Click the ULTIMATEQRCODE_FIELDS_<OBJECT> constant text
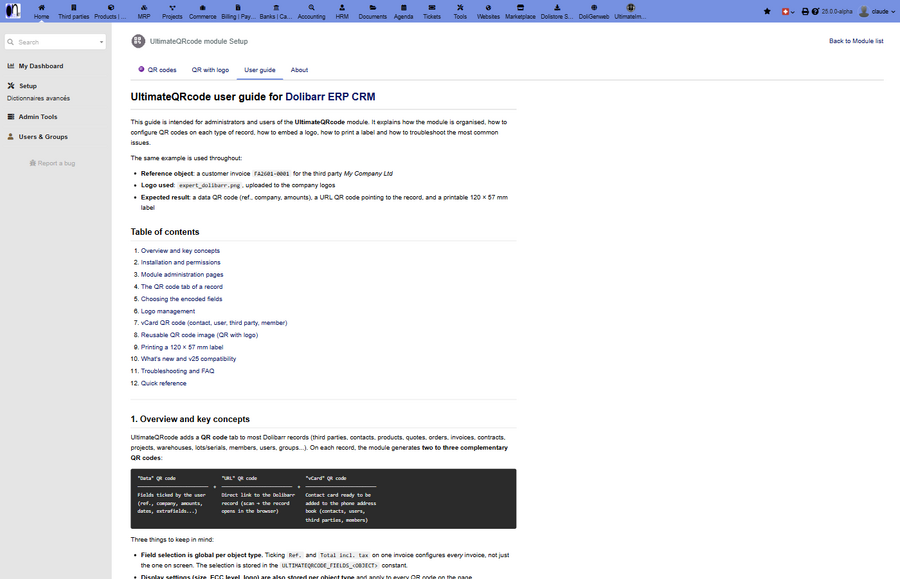 (x=329, y=565)
